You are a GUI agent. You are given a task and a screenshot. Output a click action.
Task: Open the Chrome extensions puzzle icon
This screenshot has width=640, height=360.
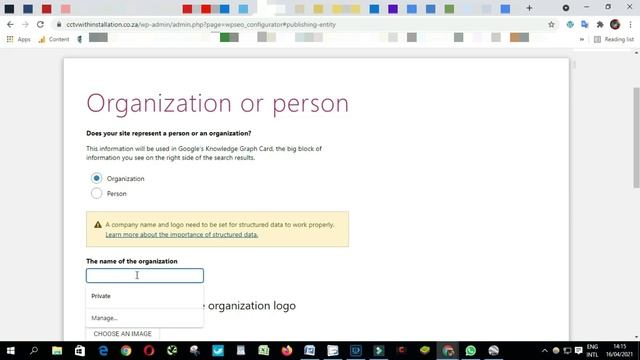pos(600,24)
